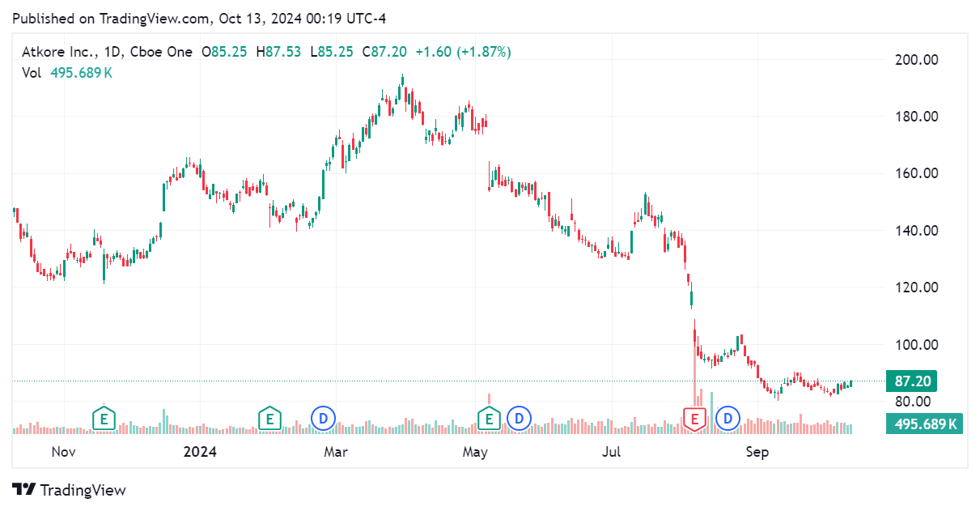Click the +1.60 (+1.87%) price change text
This screenshot has width=980, height=511.
(x=463, y=52)
